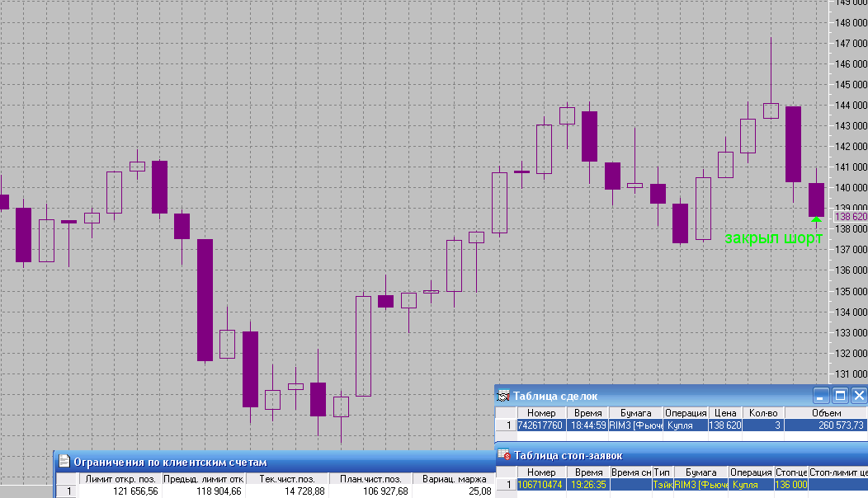
Task: Click the Таблица стоп-заявок window icon
Action: click(503, 455)
